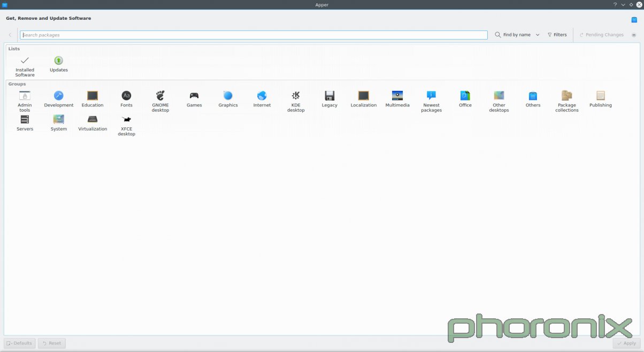Screen dimensions: 644x352
Task: Open the Updates list
Action: (x=58, y=64)
